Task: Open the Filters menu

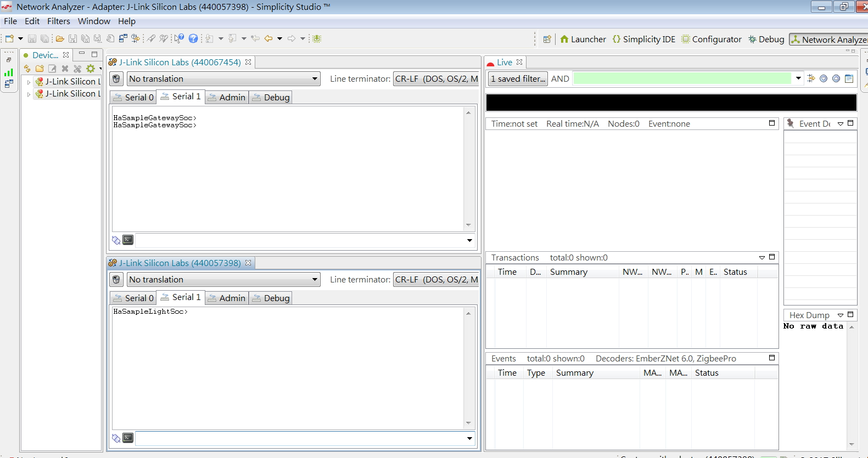Action: tap(59, 21)
